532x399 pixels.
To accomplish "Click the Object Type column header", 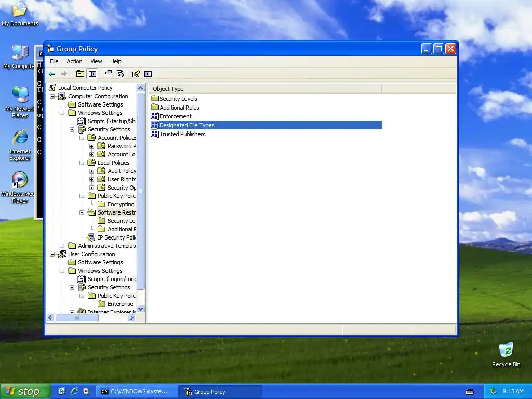I will pyautogui.click(x=265, y=88).
